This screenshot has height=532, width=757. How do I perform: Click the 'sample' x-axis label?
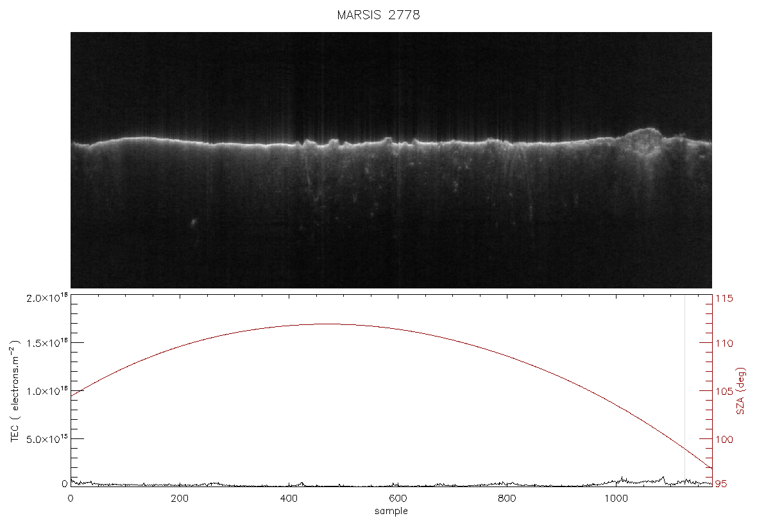[x=391, y=511]
